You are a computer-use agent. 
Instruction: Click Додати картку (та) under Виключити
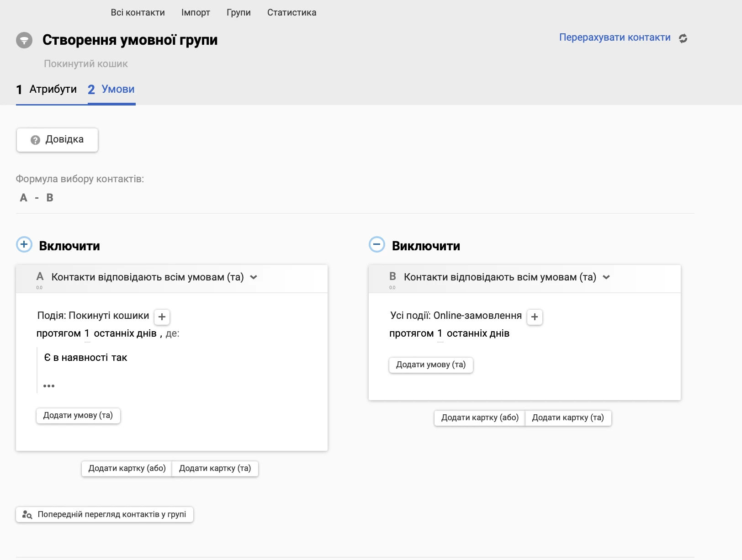[x=568, y=418]
